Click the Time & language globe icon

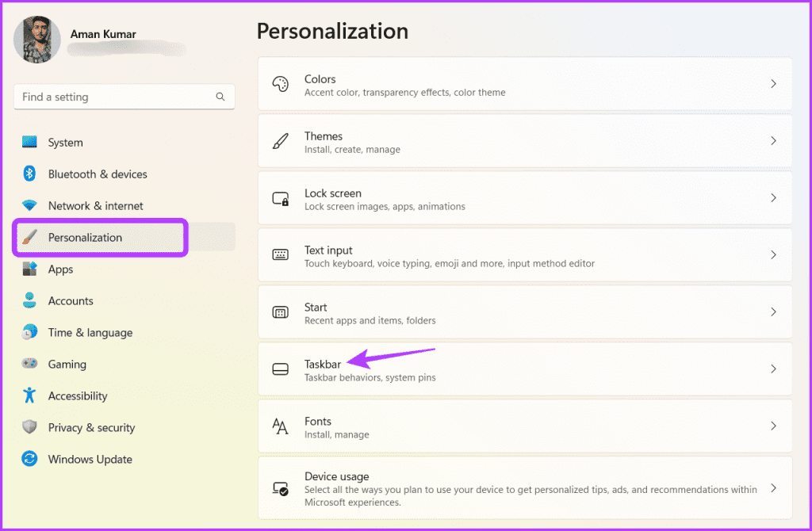tap(29, 332)
